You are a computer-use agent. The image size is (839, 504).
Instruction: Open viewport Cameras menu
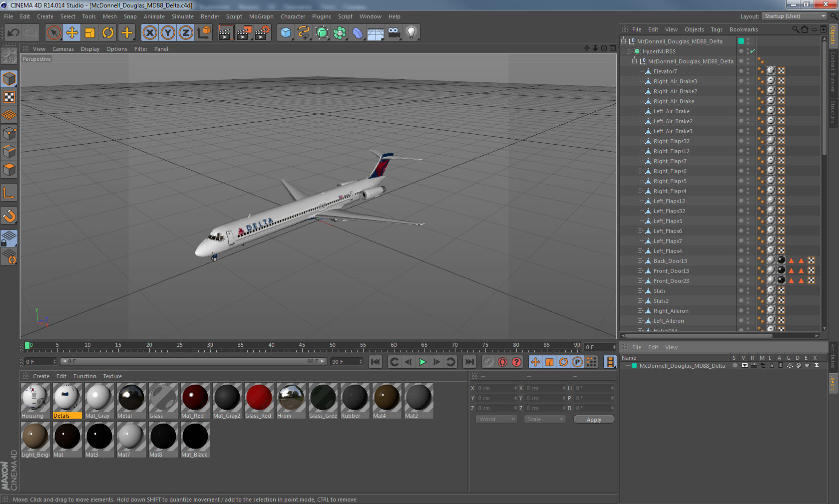click(63, 49)
